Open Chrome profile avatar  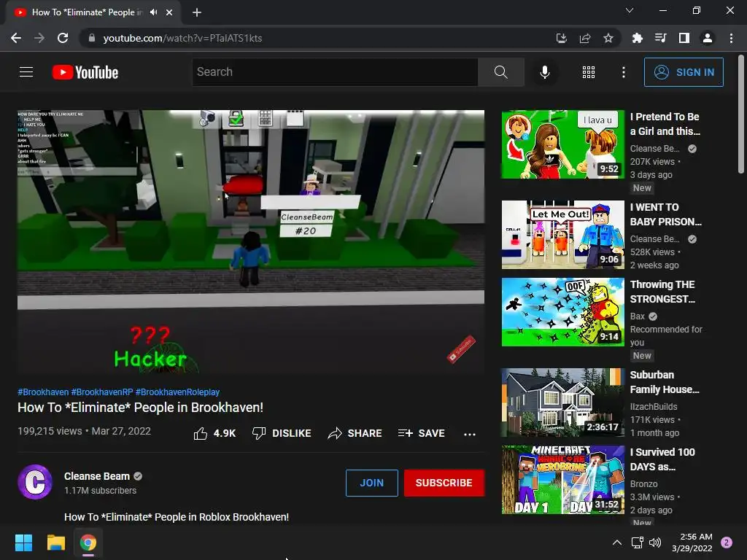click(x=708, y=38)
